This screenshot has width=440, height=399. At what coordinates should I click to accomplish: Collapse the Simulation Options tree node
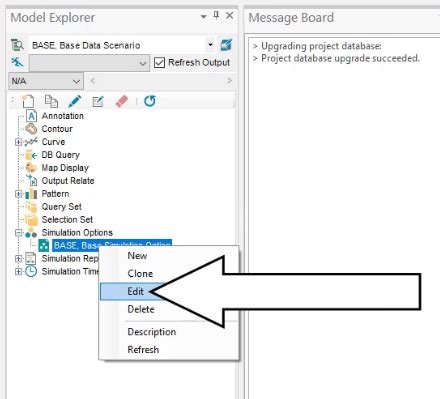(18, 233)
